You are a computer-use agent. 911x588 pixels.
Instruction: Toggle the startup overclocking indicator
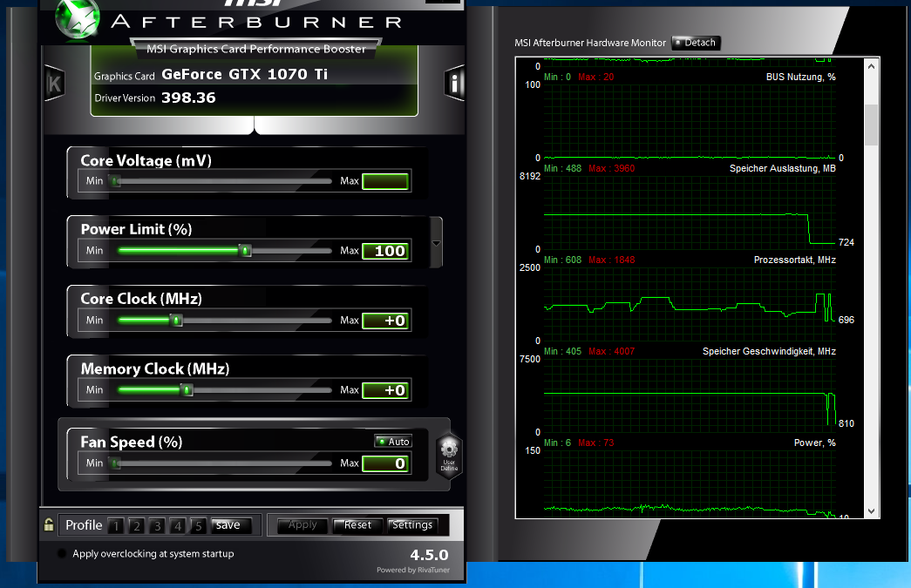click(x=62, y=554)
